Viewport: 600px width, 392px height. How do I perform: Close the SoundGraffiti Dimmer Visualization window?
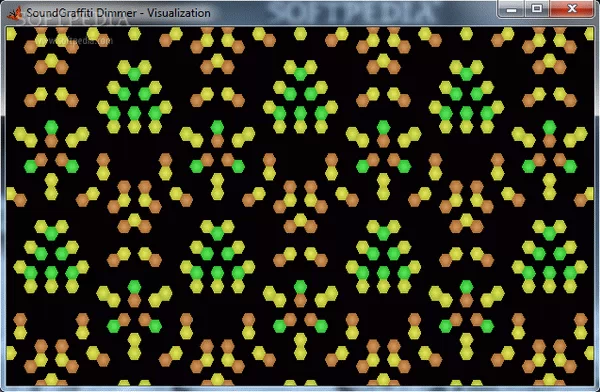572,9
